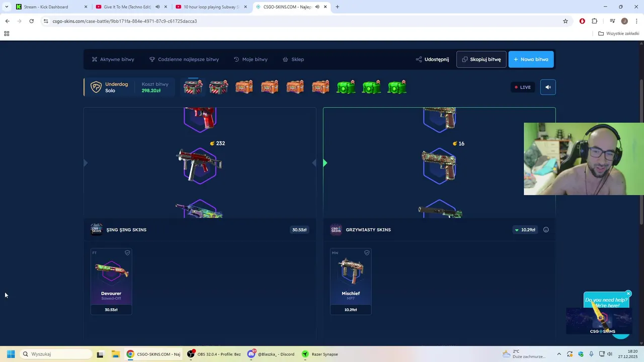Click the Wyszukaj taskbar search box
This screenshot has width=644, height=362.
55,354
